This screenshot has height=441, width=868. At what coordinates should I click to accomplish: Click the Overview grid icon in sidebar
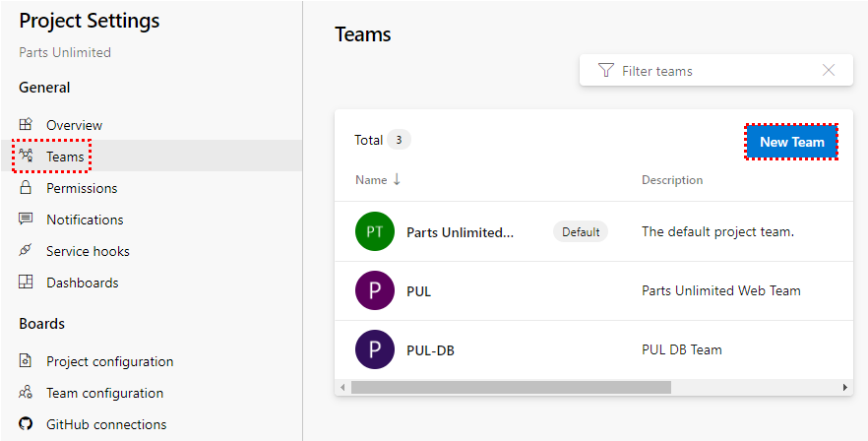(x=26, y=124)
